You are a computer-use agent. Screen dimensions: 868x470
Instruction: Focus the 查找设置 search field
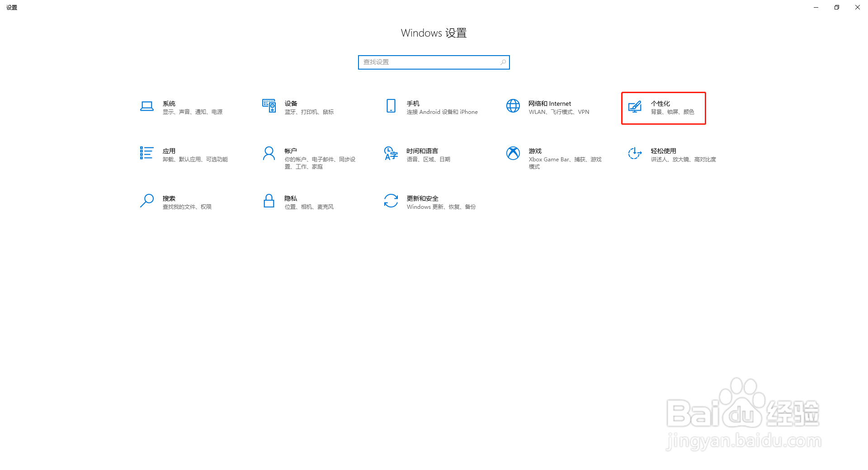(434, 62)
